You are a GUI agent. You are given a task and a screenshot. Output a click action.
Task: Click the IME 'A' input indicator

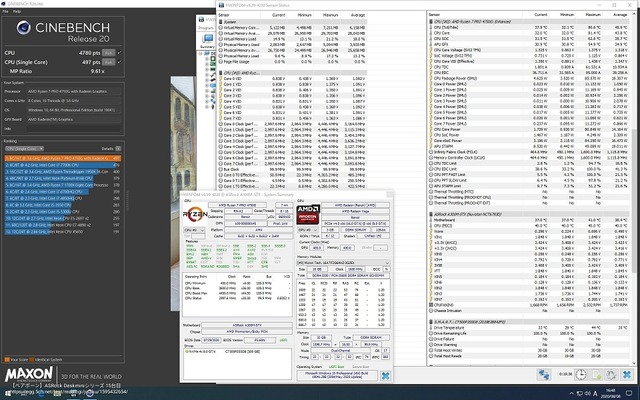pos(595,394)
